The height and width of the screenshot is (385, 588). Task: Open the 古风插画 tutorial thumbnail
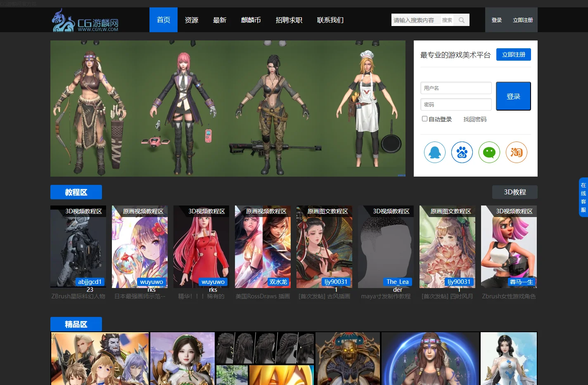pyautogui.click(x=324, y=247)
